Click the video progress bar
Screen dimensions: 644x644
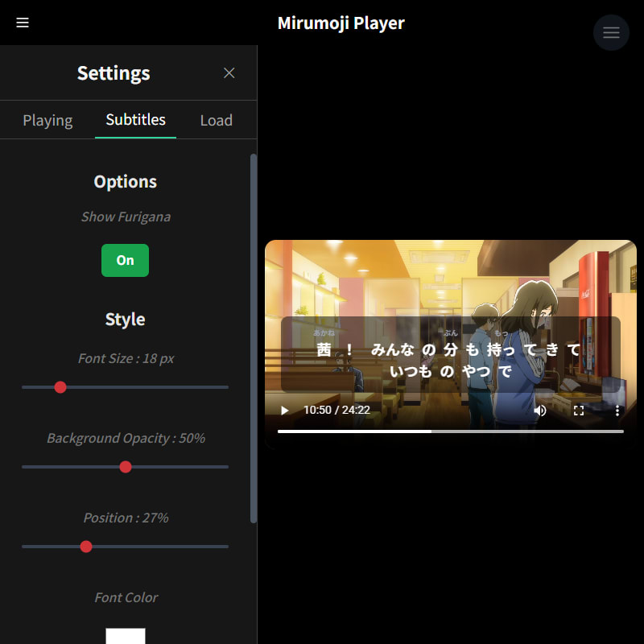pos(451,431)
